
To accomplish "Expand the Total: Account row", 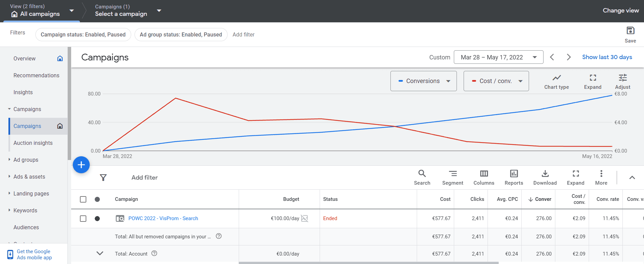I will [100, 253].
